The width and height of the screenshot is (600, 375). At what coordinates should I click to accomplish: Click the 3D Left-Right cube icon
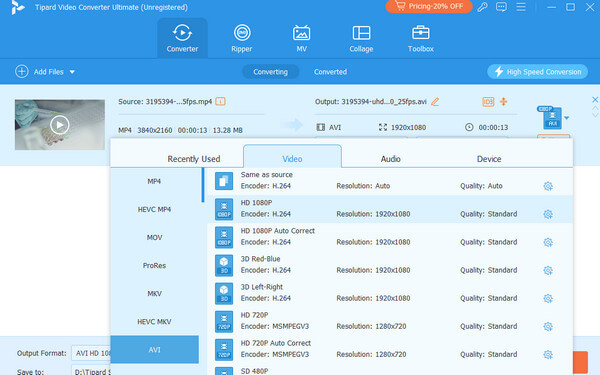pos(224,293)
